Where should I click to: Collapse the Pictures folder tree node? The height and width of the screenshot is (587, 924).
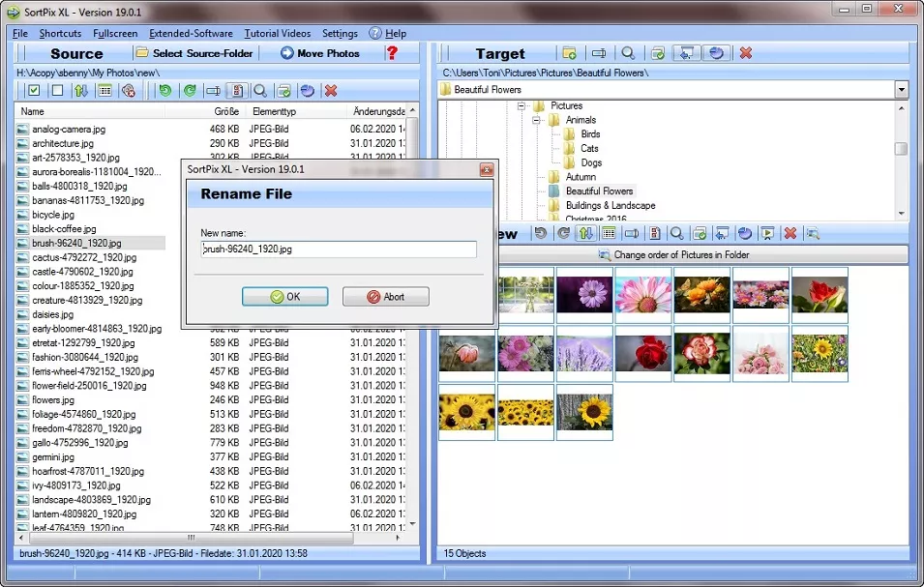point(521,105)
